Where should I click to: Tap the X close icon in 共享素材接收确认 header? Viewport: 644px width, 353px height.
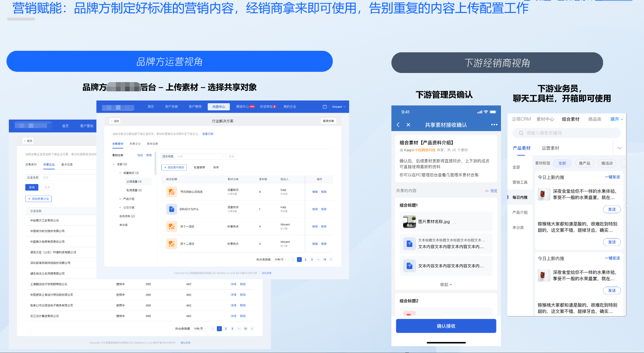[x=408, y=125]
